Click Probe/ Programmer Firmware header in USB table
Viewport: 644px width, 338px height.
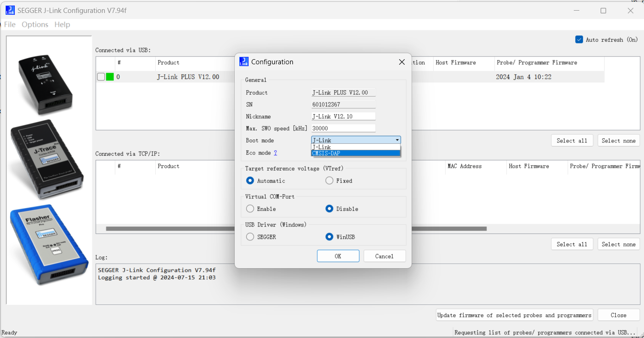tap(537, 62)
